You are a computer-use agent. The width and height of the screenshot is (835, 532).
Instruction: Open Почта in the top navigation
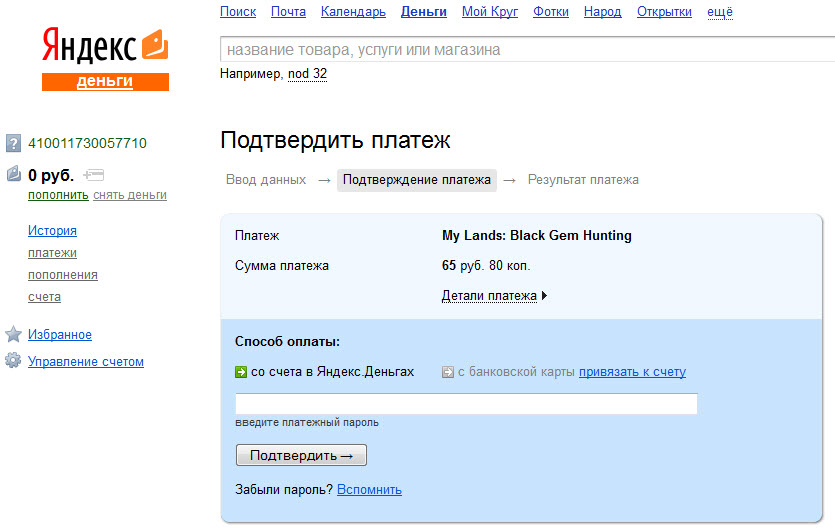click(x=288, y=12)
